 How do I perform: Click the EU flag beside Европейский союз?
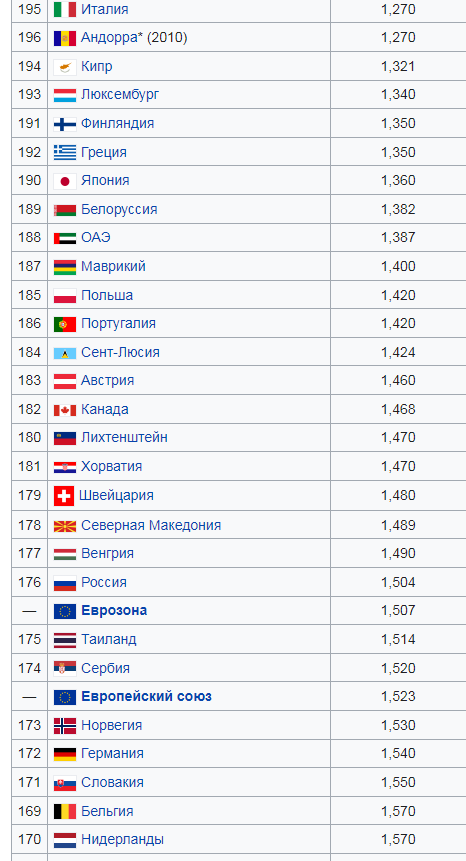point(65,697)
